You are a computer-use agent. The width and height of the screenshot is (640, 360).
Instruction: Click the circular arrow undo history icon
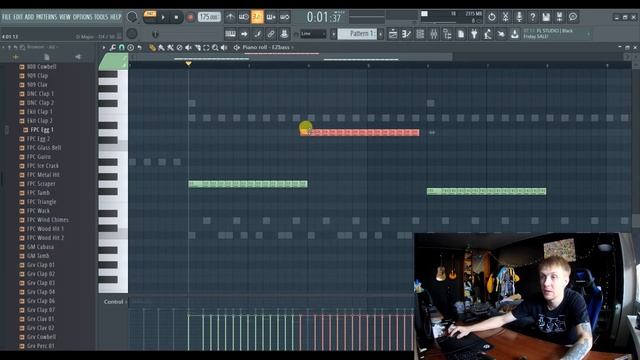point(492,17)
